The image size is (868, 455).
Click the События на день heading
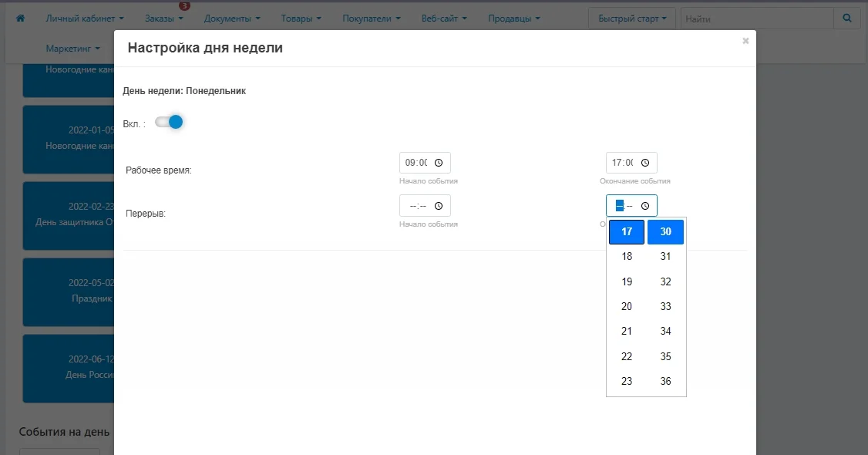pos(64,432)
